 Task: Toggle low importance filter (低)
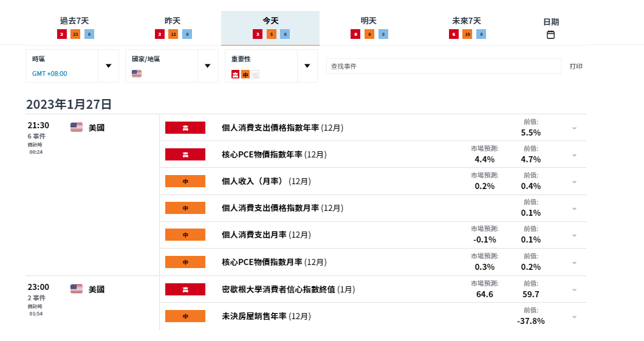pos(255,74)
